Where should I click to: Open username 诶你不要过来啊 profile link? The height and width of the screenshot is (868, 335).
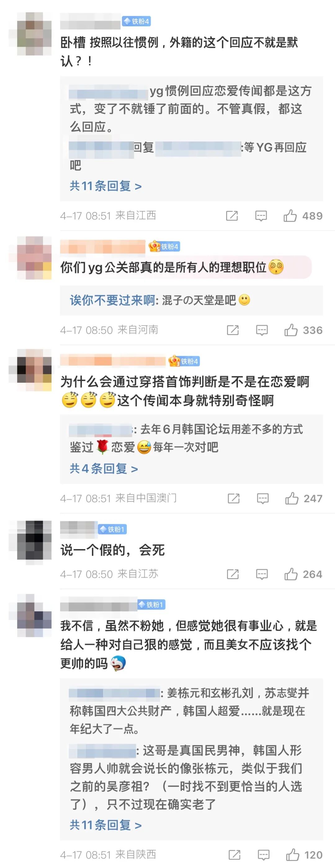(112, 300)
